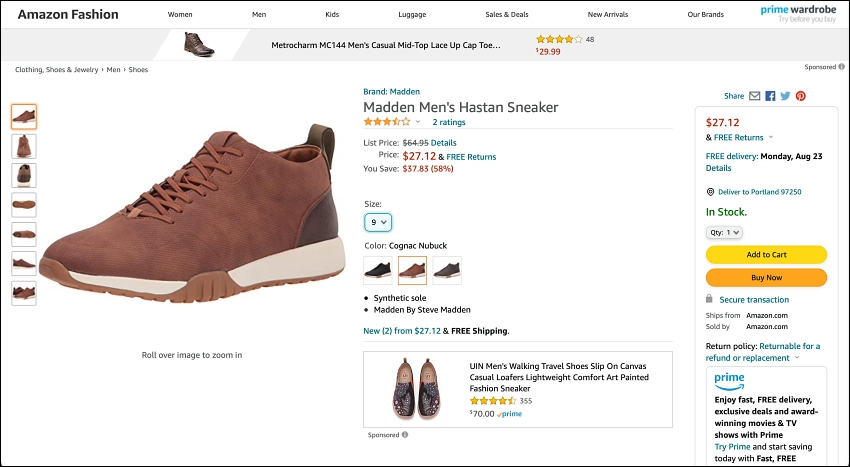Expand the star rating breakdown chevron
The width and height of the screenshot is (850, 467).
(x=418, y=121)
